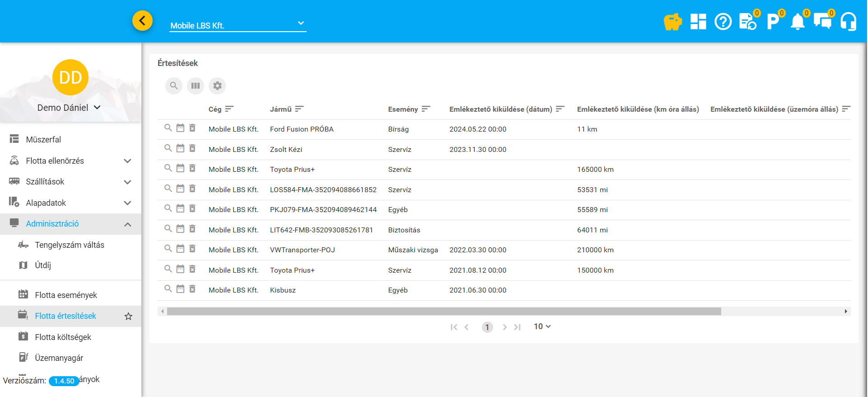Viewport: 868px width, 397px height.
Task: Open the table search magnifier button
Action: pos(174,86)
